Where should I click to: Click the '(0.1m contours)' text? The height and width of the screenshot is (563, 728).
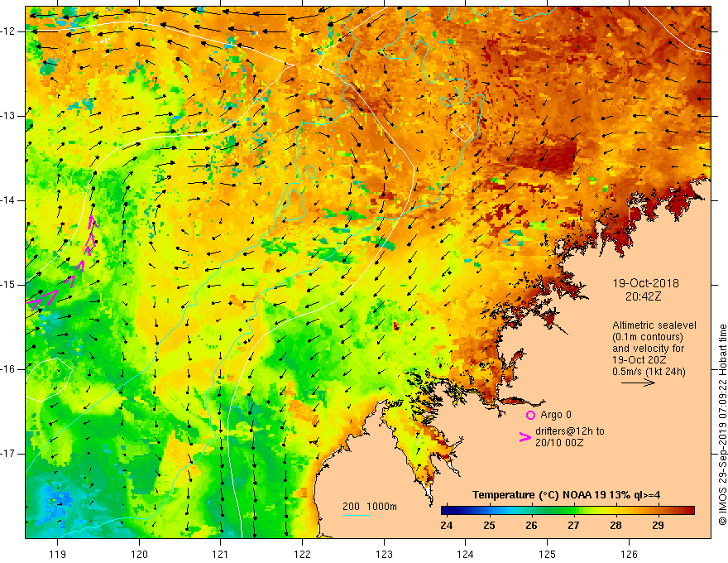click(x=648, y=337)
